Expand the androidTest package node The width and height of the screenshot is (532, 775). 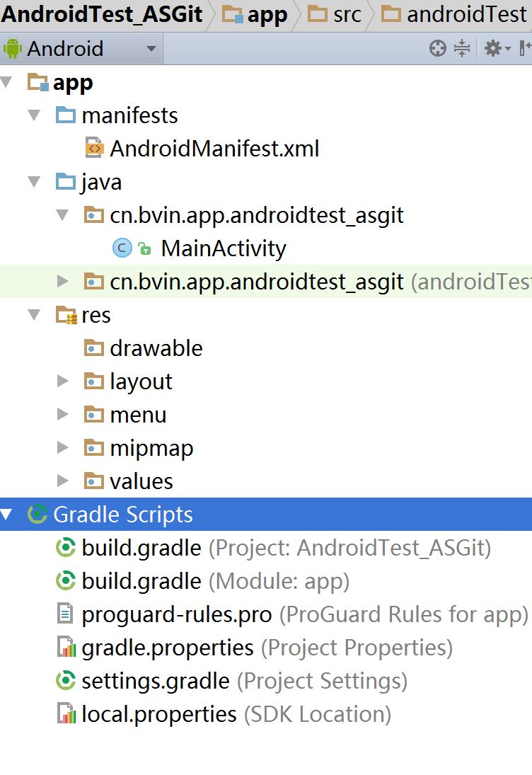[63, 282]
